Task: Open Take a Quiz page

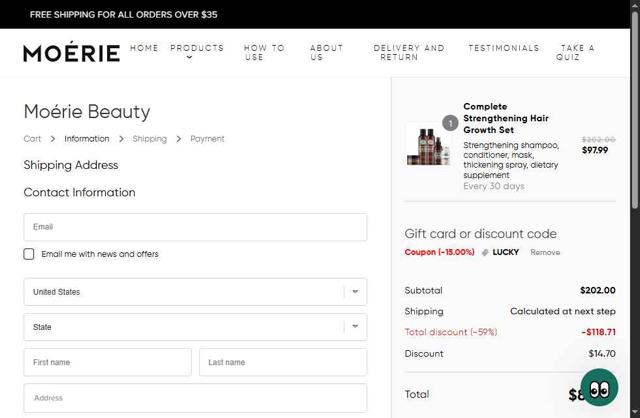Action: click(576, 53)
